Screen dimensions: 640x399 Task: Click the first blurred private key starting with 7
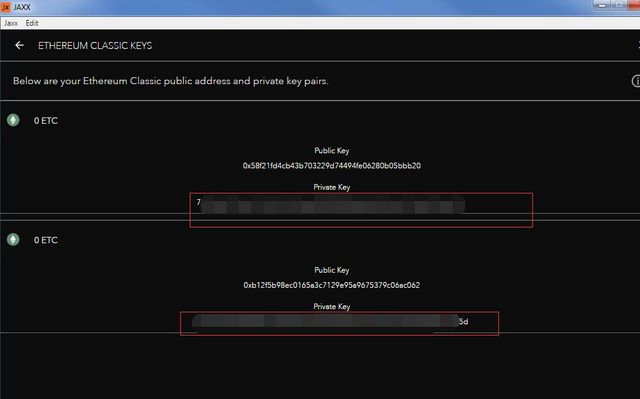331,204
